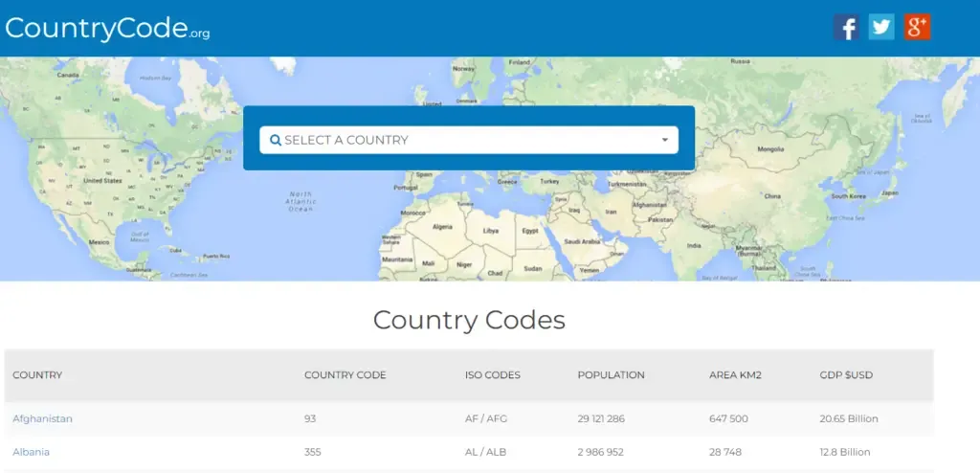The height and width of the screenshot is (473, 980).
Task: Click Egypt label on the map
Action: [x=530, y=231]
